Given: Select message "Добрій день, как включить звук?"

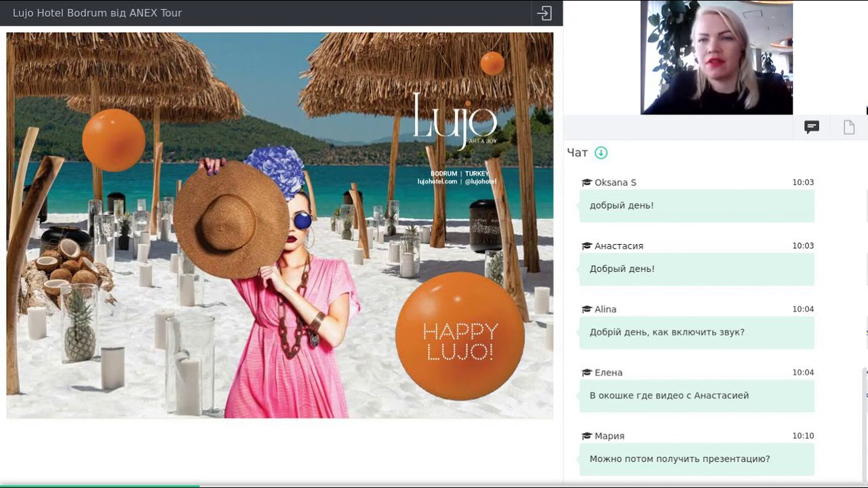Looking at the screenshot, I should (696, 332).
